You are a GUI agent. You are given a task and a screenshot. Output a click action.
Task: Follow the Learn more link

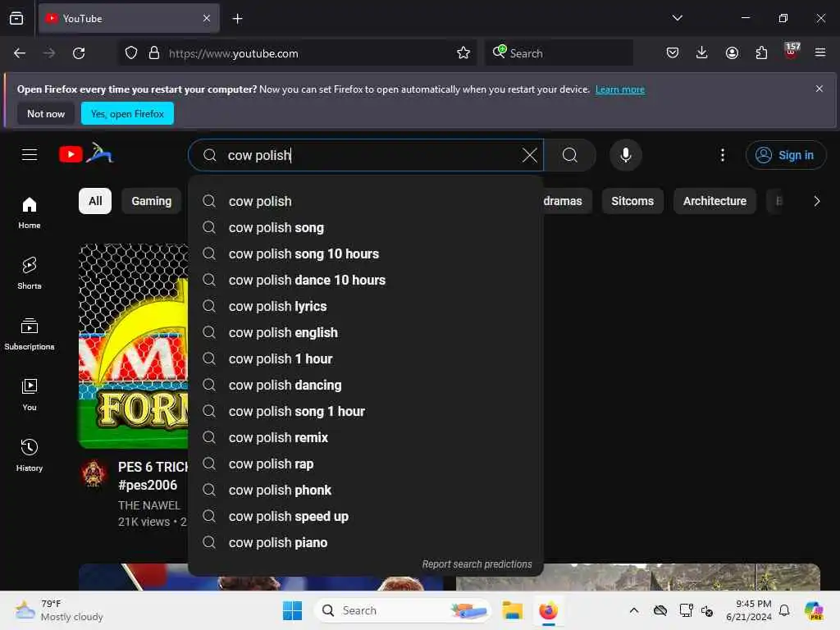[x=620, y=89]
